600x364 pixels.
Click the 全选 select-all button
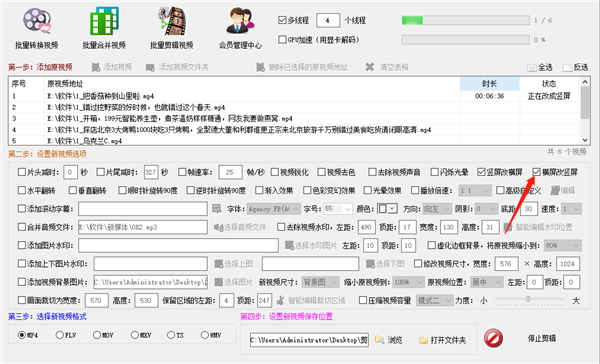540,67
